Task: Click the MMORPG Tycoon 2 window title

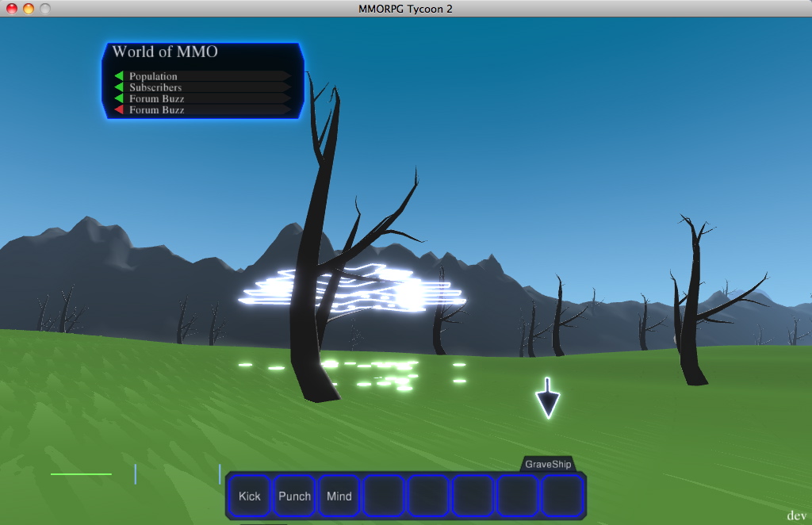Action: (x=405, y=9)
